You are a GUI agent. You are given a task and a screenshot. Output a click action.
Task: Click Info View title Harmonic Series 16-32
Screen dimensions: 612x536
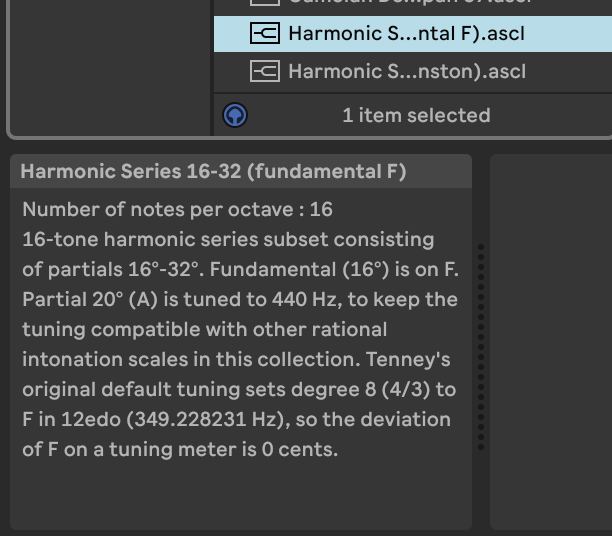(213, 171)
